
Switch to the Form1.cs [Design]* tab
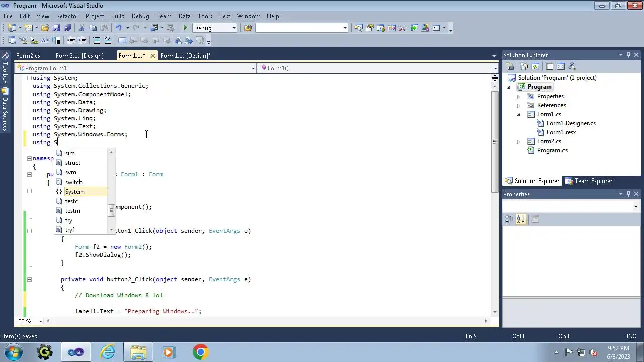click(186, 56)
